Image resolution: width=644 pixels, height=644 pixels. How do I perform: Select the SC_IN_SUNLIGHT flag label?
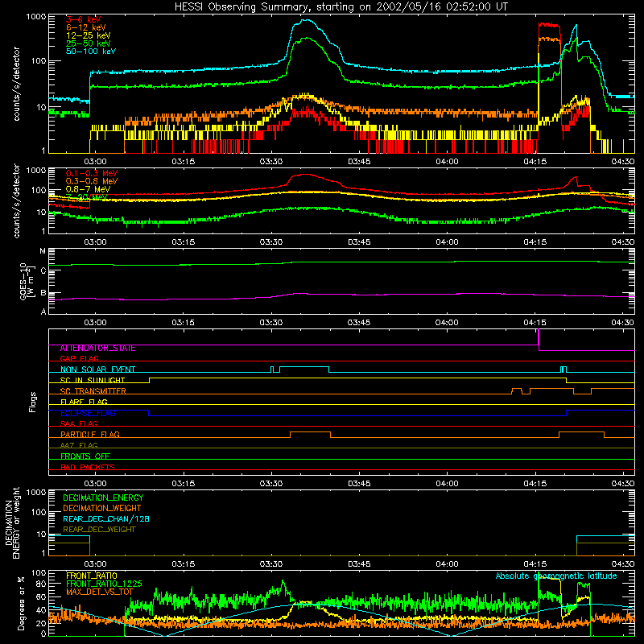(x=93, y=380)
